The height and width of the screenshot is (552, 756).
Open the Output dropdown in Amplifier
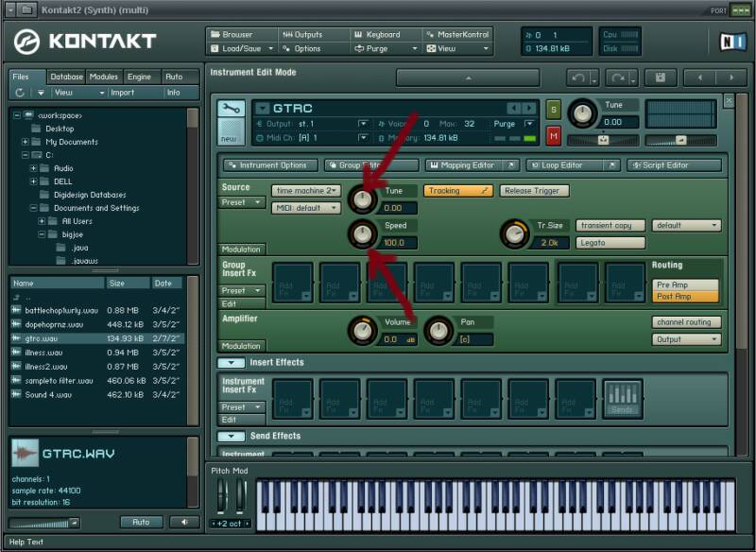[x=687, y=339]
